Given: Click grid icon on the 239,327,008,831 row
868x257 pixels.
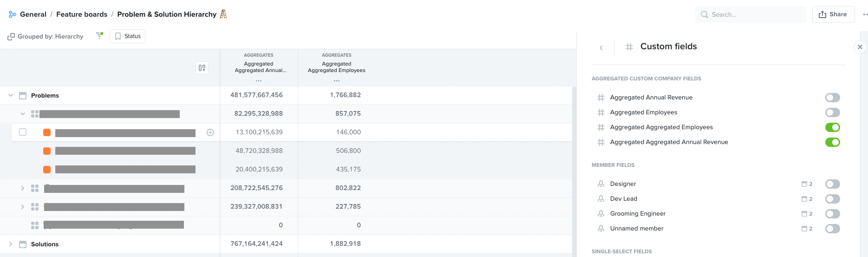Looking at the screenshot, I should tap(35, 207).
